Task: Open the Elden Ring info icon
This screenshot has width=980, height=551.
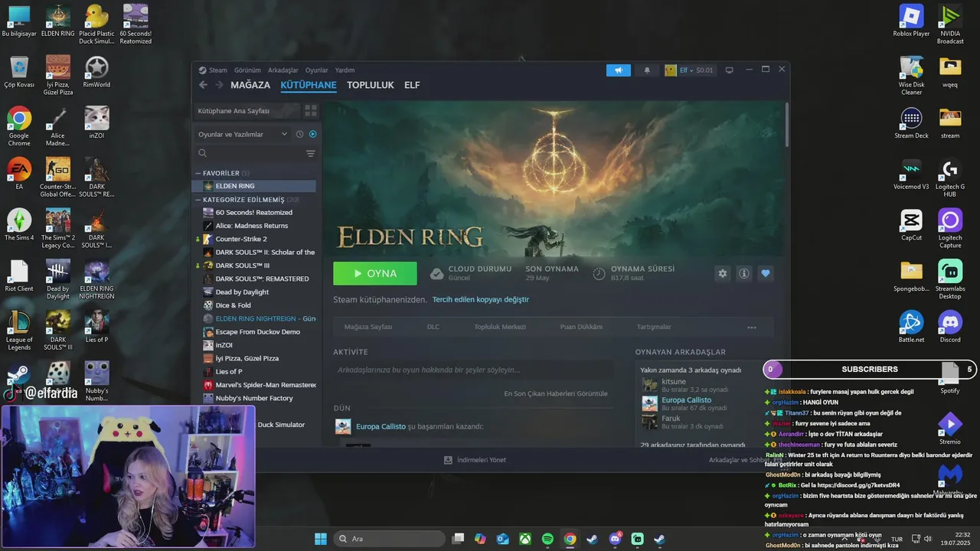Action: point(743,273)
